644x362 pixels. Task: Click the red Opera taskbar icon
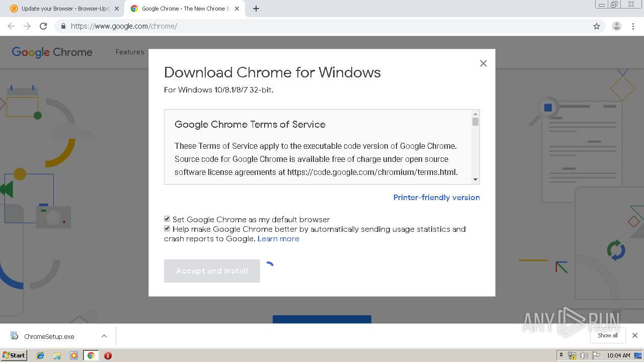[108, 355]
